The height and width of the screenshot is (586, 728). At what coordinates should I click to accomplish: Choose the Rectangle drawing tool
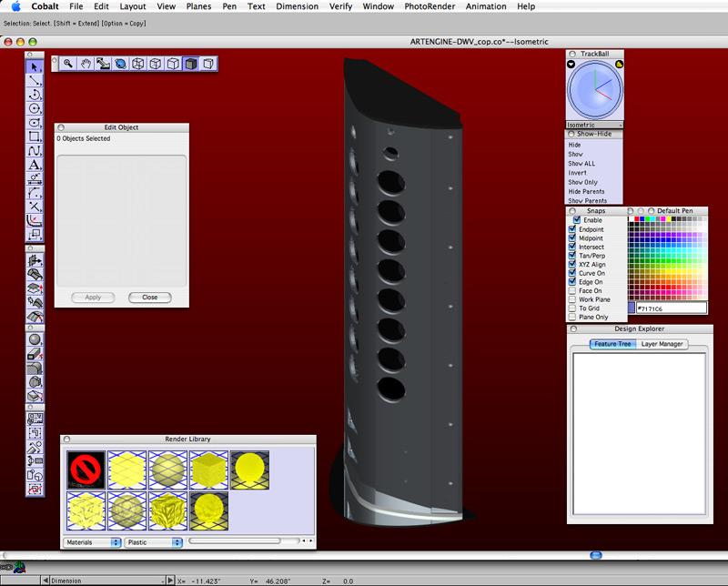[x=35, y=136]
